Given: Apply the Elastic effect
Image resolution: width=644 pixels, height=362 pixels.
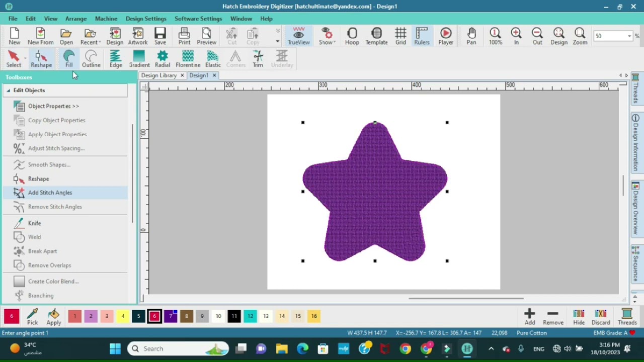Looking at the screenshot, I should (213, 59).
